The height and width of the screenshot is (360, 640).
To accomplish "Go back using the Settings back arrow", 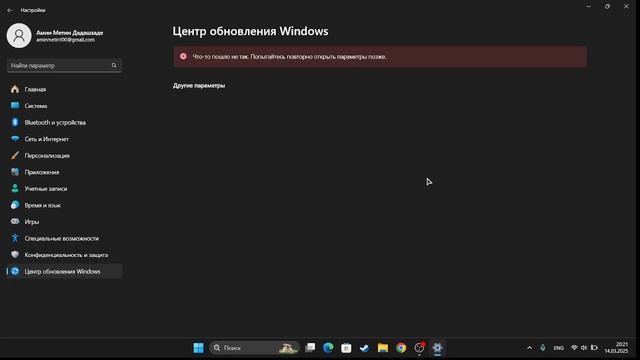I will [x=10, y=10].
